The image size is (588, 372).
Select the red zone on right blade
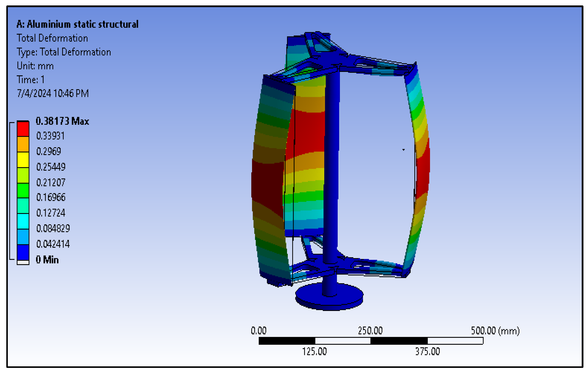pyautogui.click(x=423, y=171)
